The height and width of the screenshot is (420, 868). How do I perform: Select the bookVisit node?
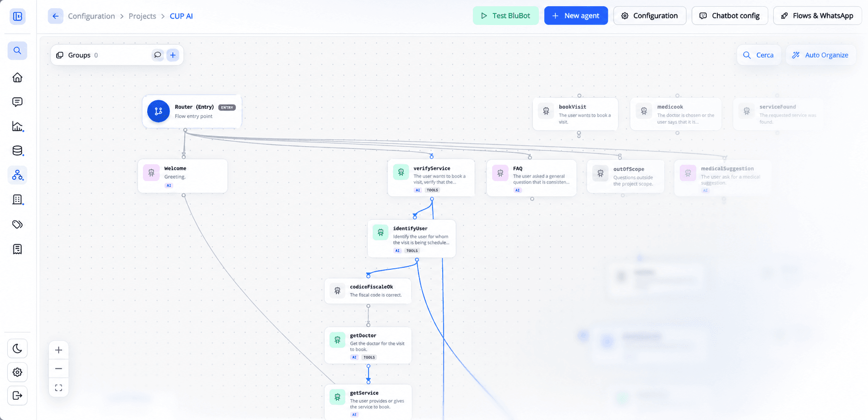(x=575, y=114)
